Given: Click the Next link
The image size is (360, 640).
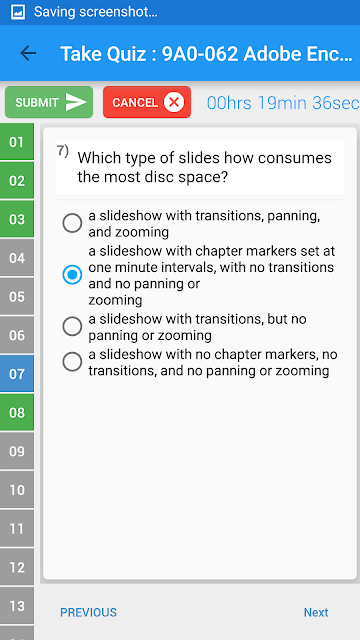Looking at the screenshot, I should 316,612.
